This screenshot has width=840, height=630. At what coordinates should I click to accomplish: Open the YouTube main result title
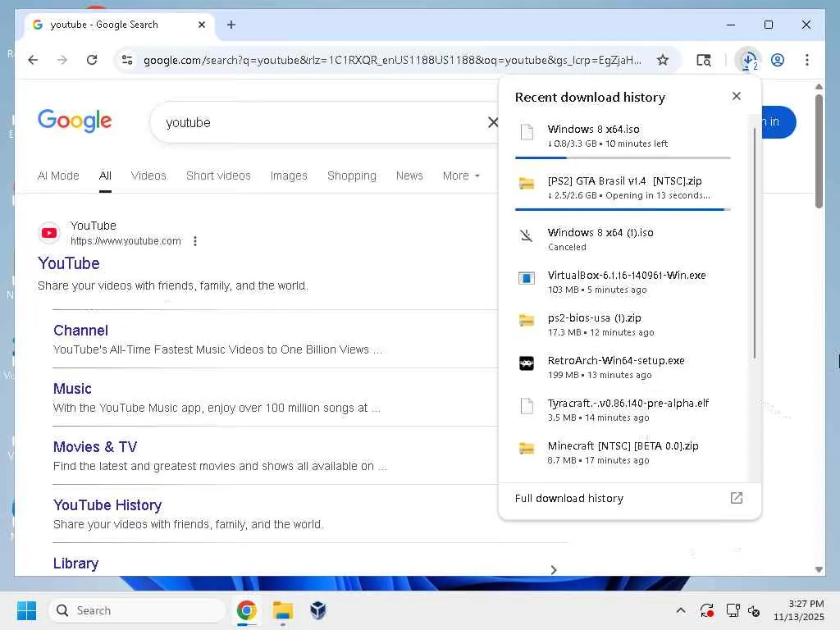[x=69, y=263]
